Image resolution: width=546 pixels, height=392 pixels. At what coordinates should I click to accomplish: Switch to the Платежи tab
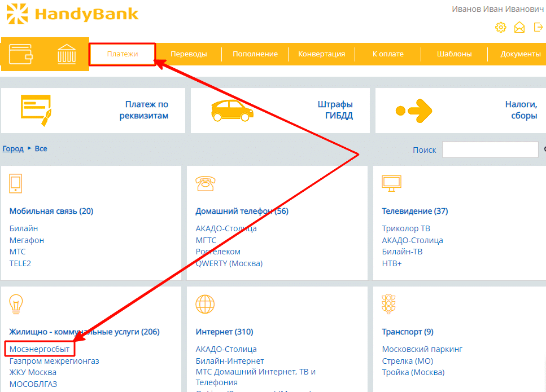[122, 54]
